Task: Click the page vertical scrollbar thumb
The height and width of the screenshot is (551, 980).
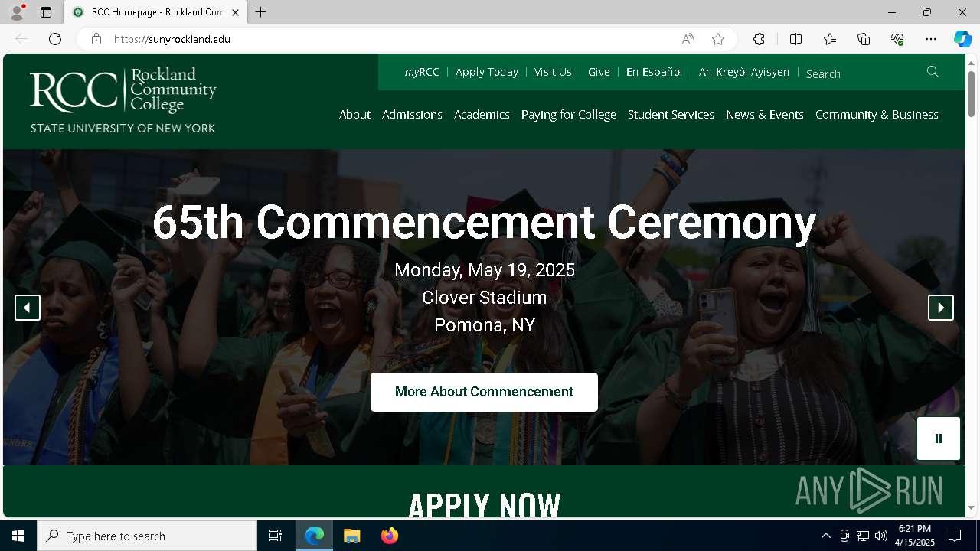Action: pyautogui.click(x=972, y=93)
